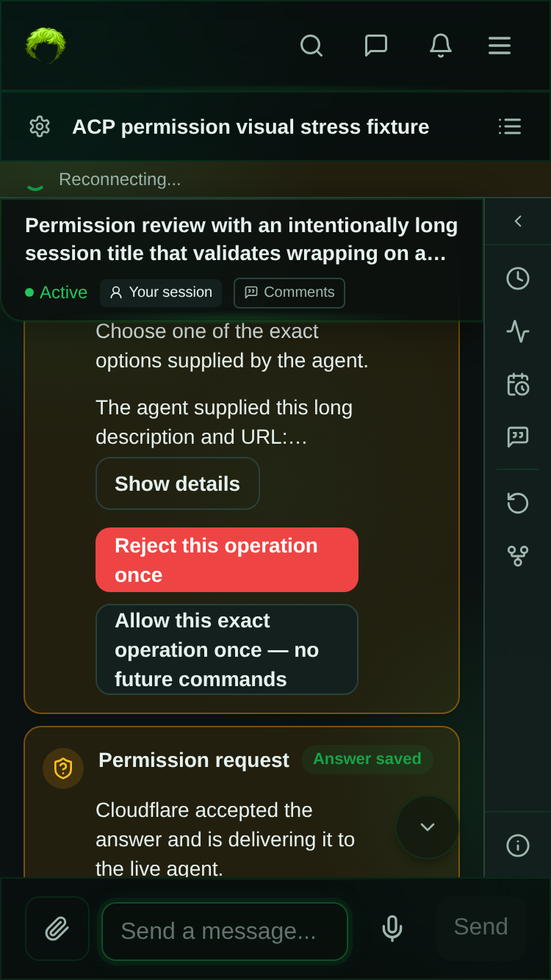Click the undo/revert arrow icon in sidebar
Image resolution: width=551 pixels, height=980 pixels.
pyautogui.click(x=518, y=503)
